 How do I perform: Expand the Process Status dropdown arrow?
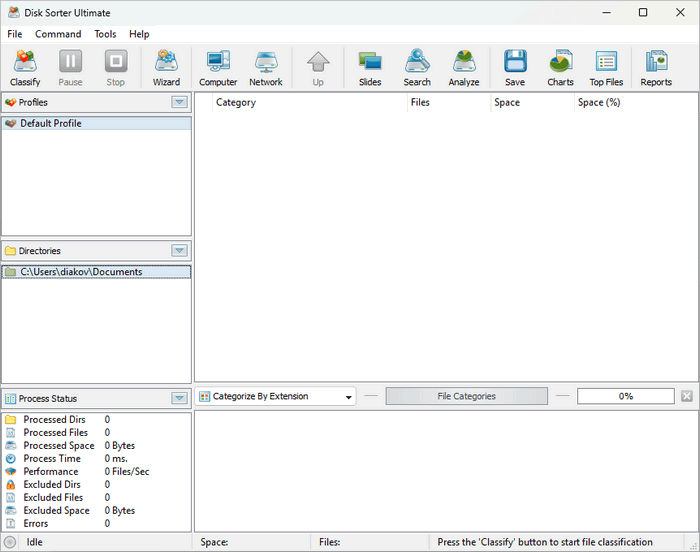tap(179, 398)
